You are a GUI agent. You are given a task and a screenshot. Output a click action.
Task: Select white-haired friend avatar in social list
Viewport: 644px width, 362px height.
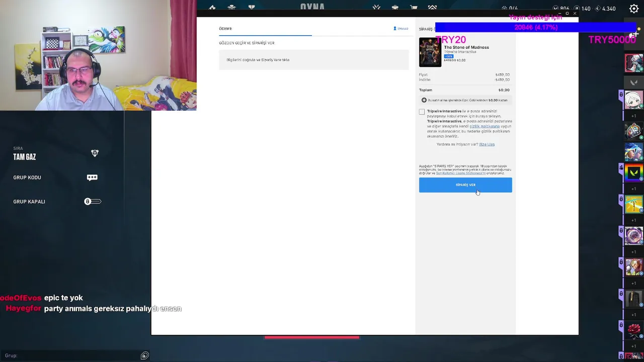(634, 100)
